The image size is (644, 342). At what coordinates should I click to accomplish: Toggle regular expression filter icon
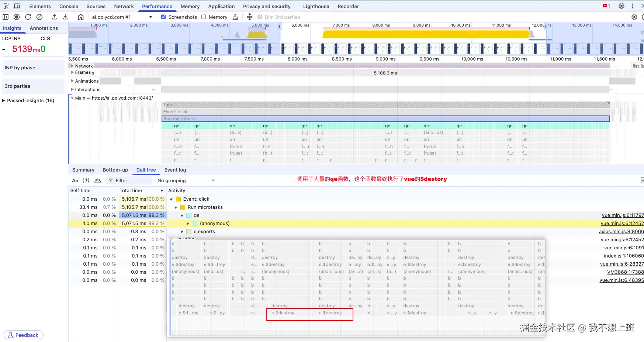tap(86, 180)
